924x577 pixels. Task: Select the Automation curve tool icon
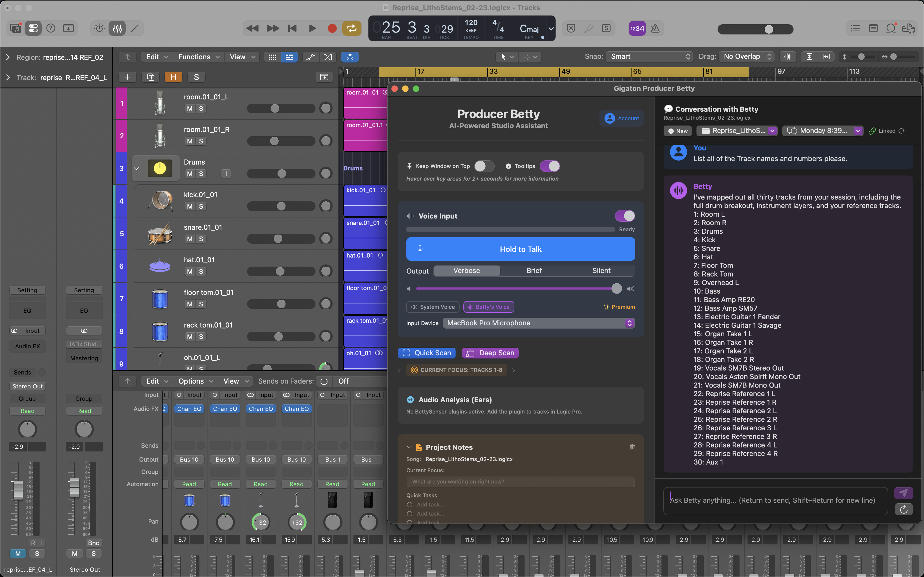point(310,57)
